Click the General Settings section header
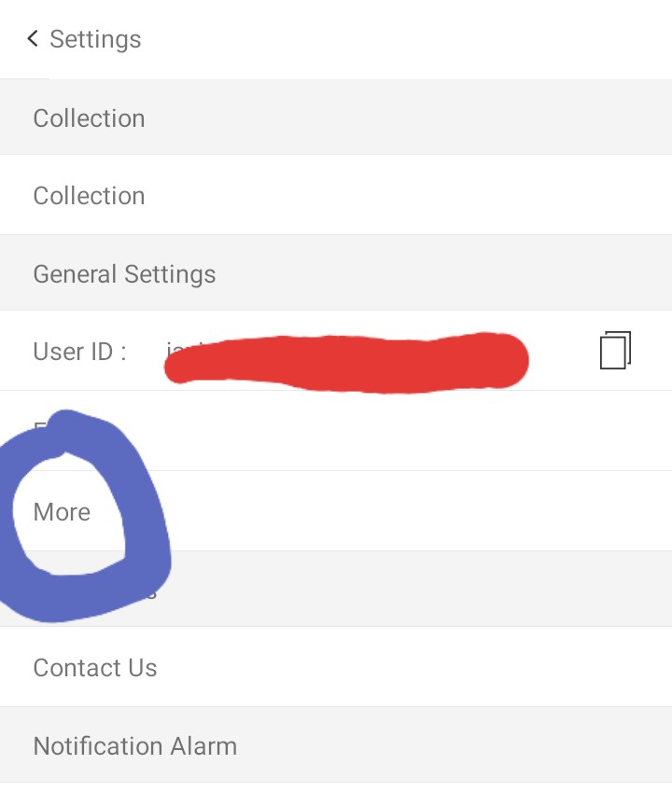672x792 pixels. point(124,274)
